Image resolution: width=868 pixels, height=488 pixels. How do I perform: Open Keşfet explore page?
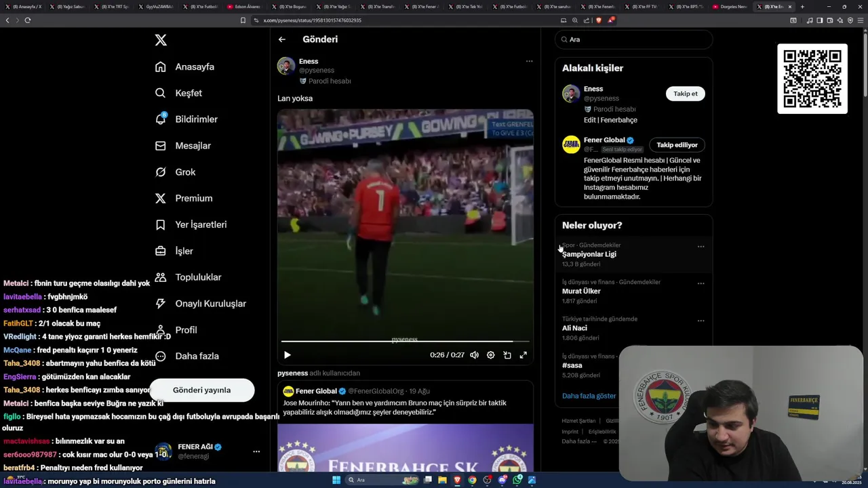tap(178, 93)
